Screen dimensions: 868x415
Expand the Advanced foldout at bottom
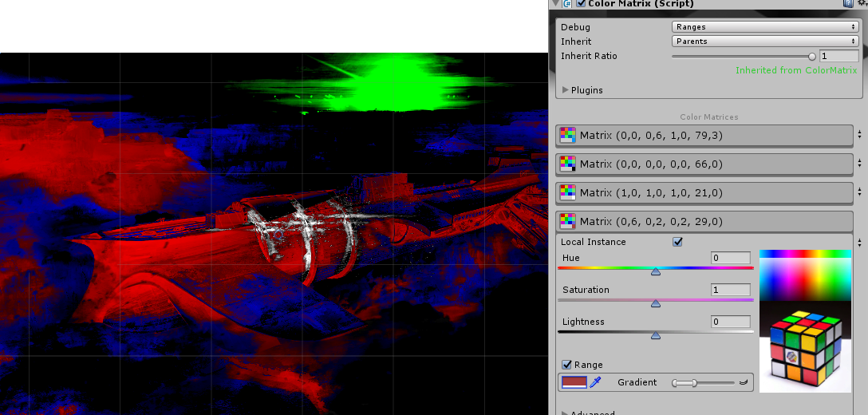[x=565, y=413]
